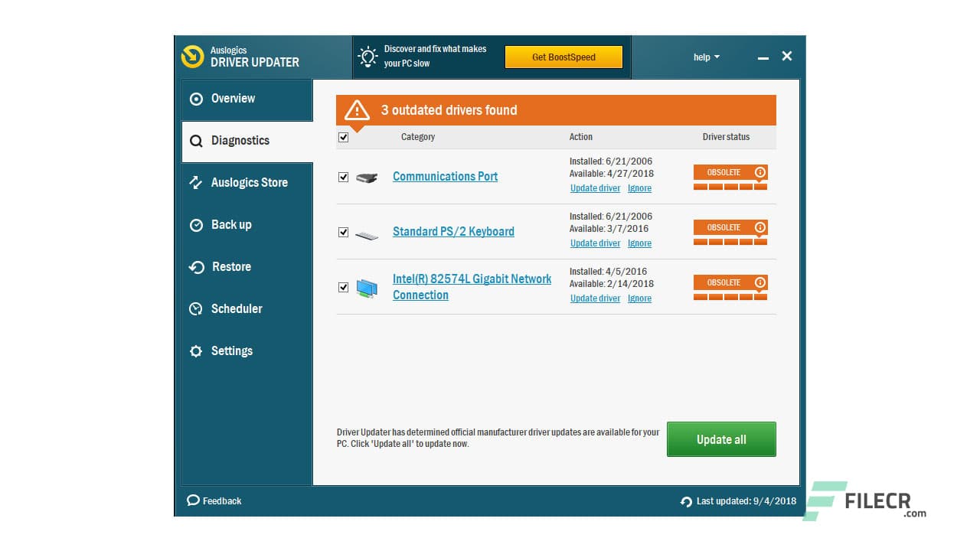Open Scheduler using the clock icon

coord(198,308)
